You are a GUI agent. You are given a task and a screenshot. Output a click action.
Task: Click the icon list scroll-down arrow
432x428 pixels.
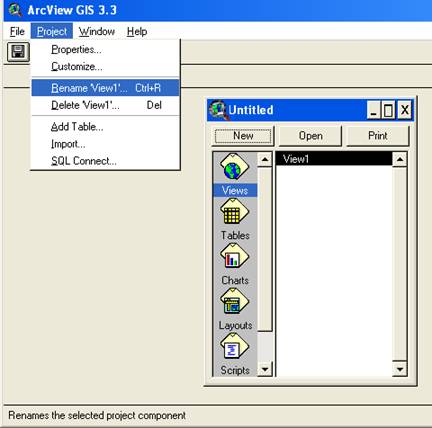click(265, 369)
